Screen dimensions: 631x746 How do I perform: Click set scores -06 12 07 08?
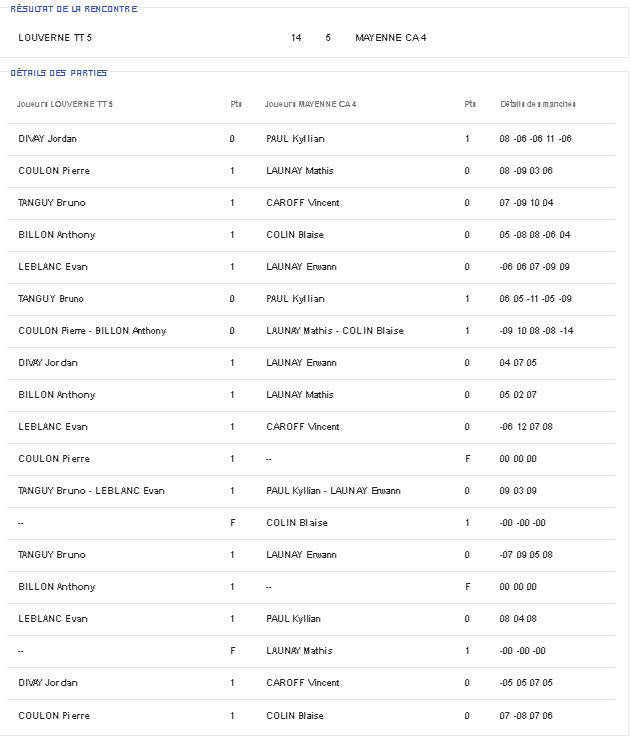[x=526, y=427]
